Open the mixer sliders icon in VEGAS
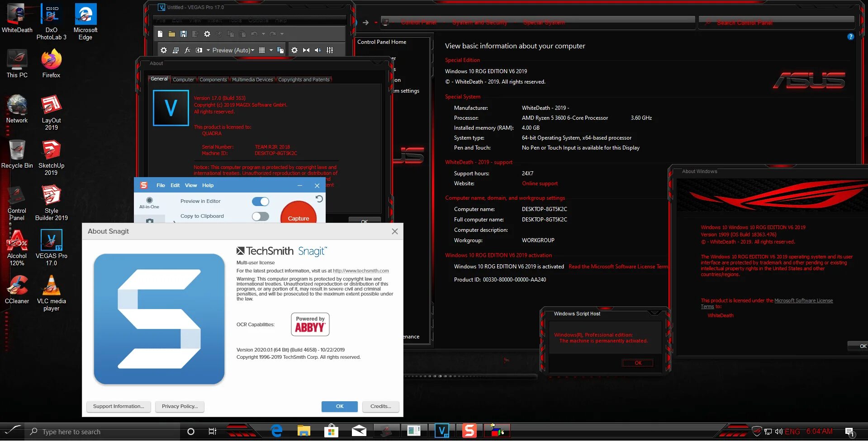The width and height of the screenshot is (868, 441). [330, 50]
